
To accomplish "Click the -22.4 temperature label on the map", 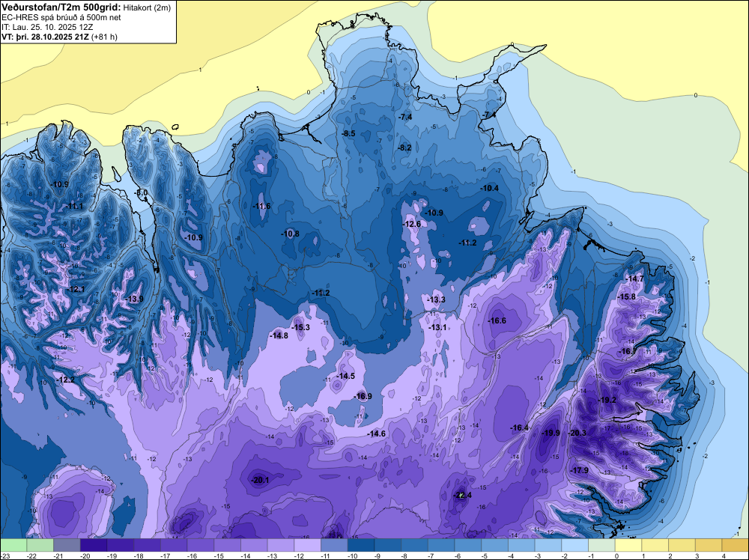I will coord(462,495).
